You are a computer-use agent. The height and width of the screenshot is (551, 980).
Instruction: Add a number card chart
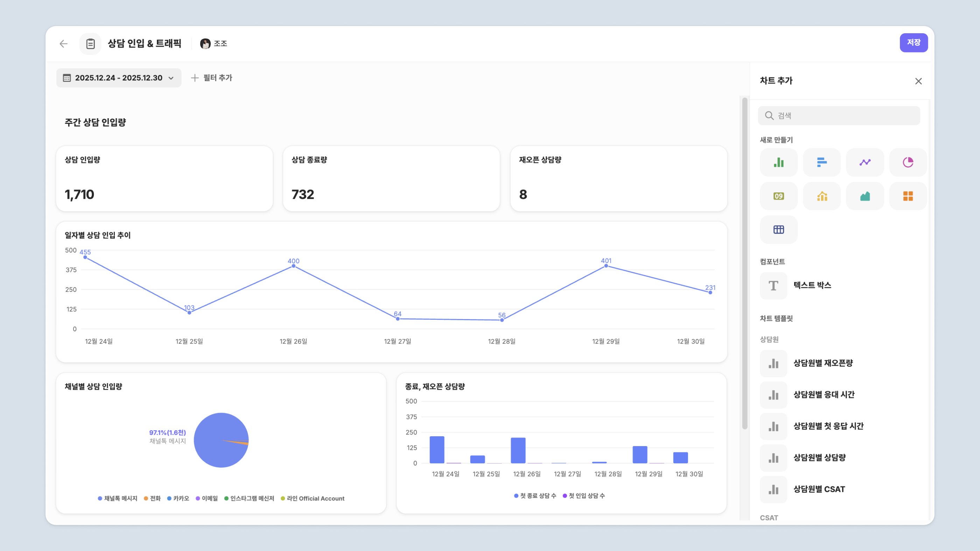[x=778, y=196]
